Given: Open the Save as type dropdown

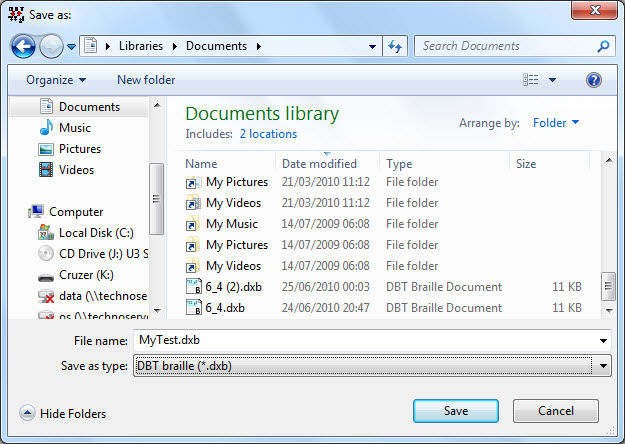Looking at the screenshot, I should coord(601,366).
